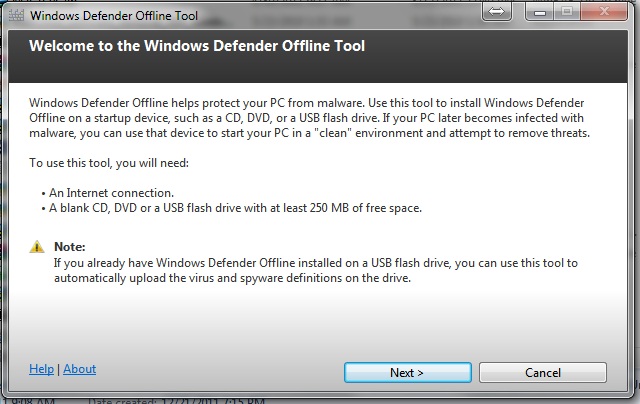Click the yellow warning Note icon
The height and width of the screenshot is (404, 640).
pos(37,247)
